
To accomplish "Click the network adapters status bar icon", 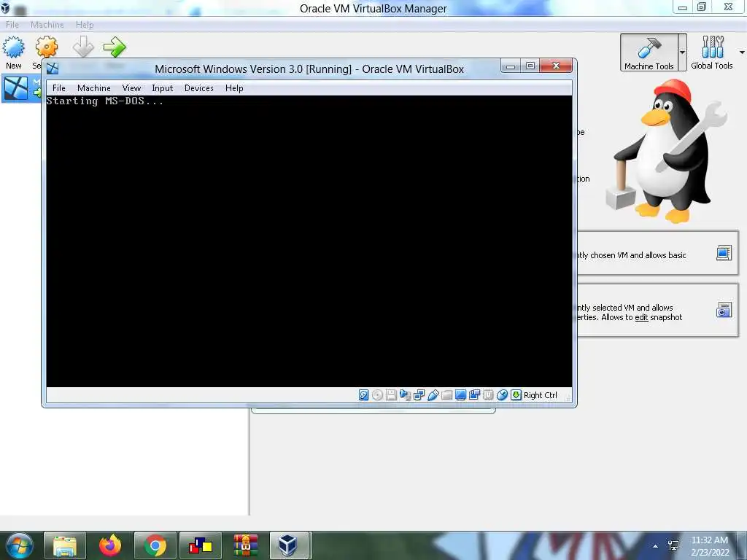I will [419, 394].
